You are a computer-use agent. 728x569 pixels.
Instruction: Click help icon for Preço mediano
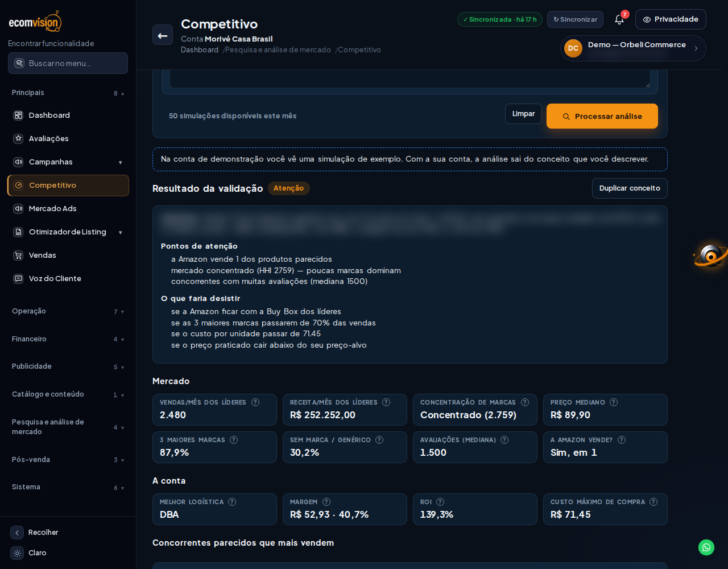[614, 402]
